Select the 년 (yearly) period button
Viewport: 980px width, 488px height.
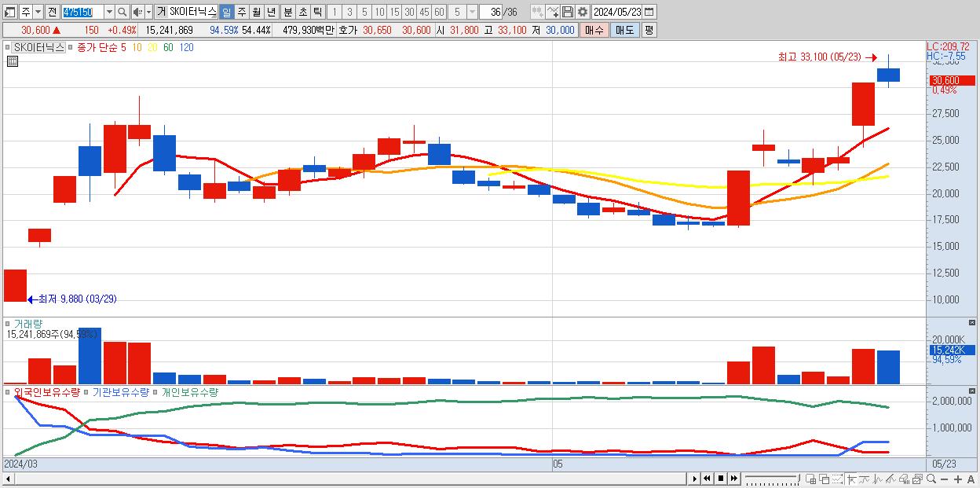click(271, 12)
